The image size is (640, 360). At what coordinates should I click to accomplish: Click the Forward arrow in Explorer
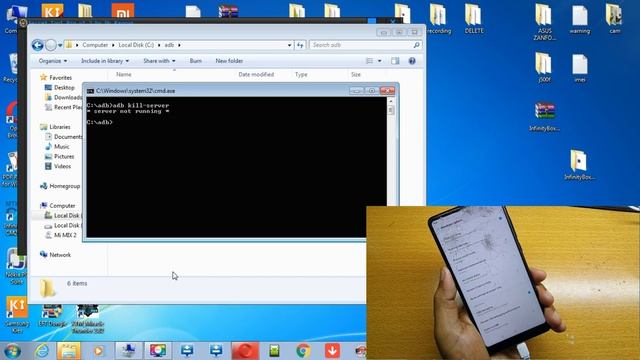(51, 45)
